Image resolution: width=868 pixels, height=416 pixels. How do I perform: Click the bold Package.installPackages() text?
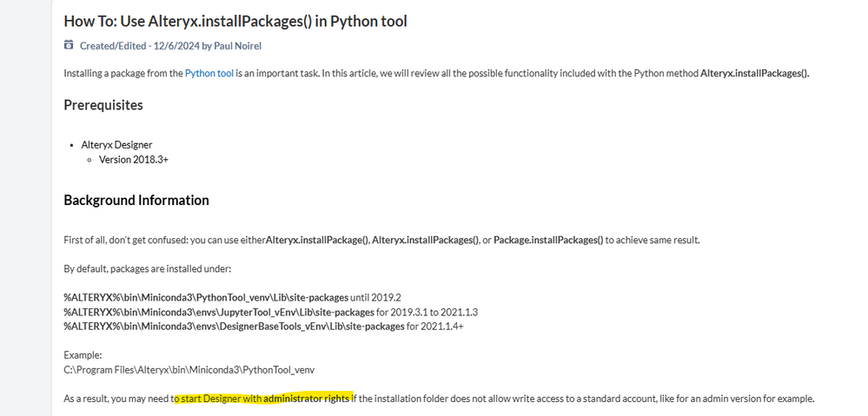click(548, 240)
